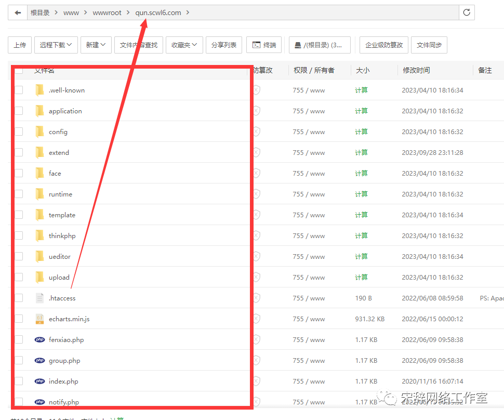Click the 上传 button
The height and width of the screenshot is (420, 504).
pos(20,45)
